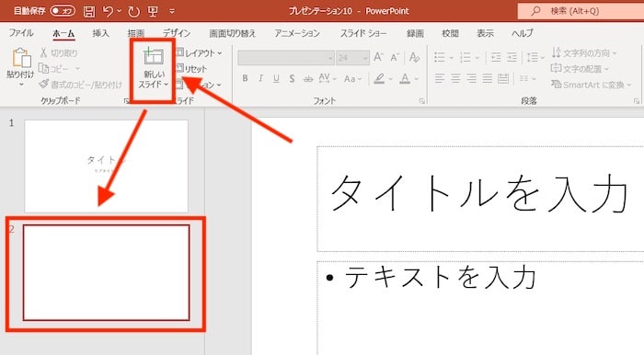Click the decrease list level icon
644x355 pixels.
(x=496, y=57)
